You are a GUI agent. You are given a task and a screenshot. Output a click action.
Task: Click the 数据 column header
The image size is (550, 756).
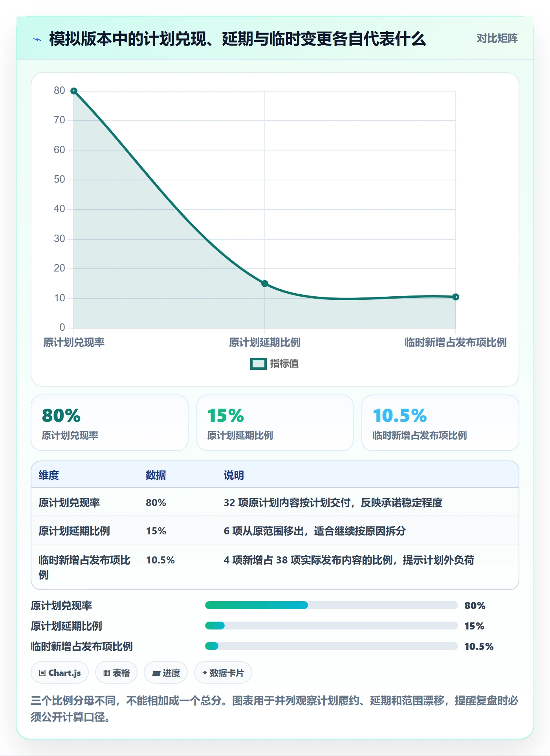point(156,475)
